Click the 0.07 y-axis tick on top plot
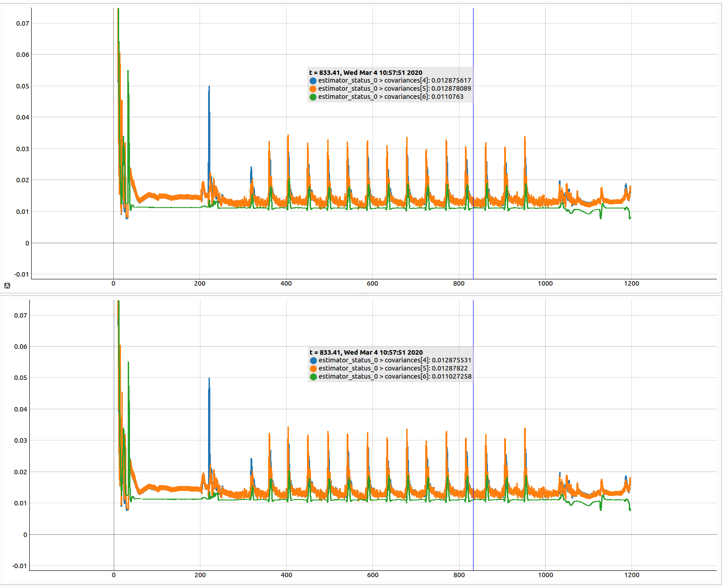This screenshot has width=724, height=588. tap(23, 23)
